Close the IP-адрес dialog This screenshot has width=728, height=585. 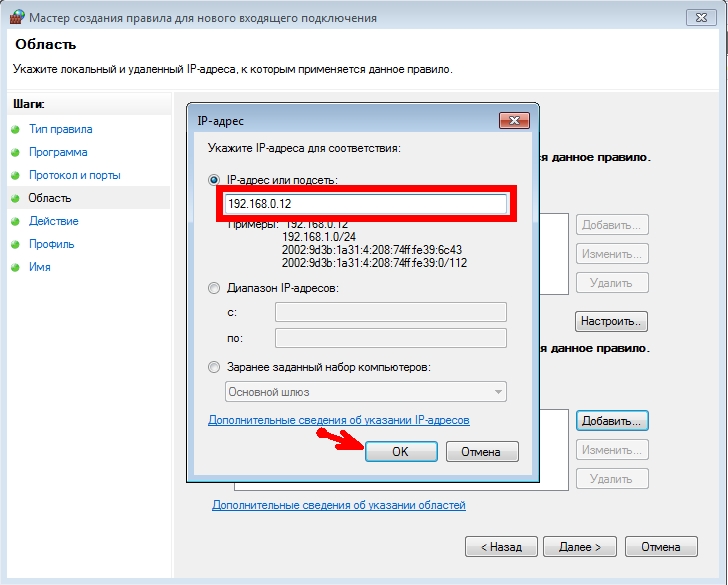pyautogui.click(x=514, y=121)
